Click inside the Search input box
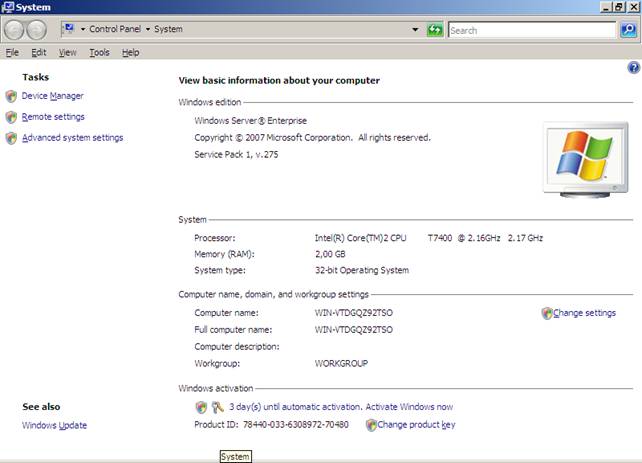Screen dimensions: 642x463 [x=532, y=30]
